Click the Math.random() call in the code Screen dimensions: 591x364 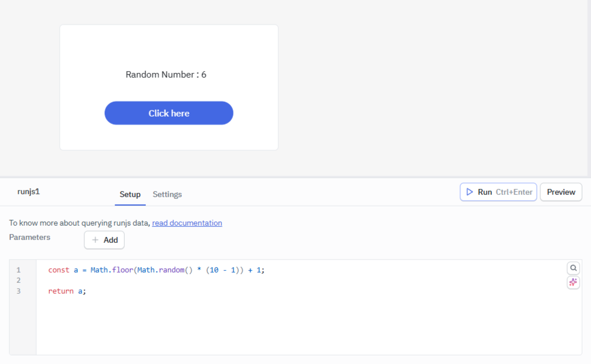(x=165, y=270)
